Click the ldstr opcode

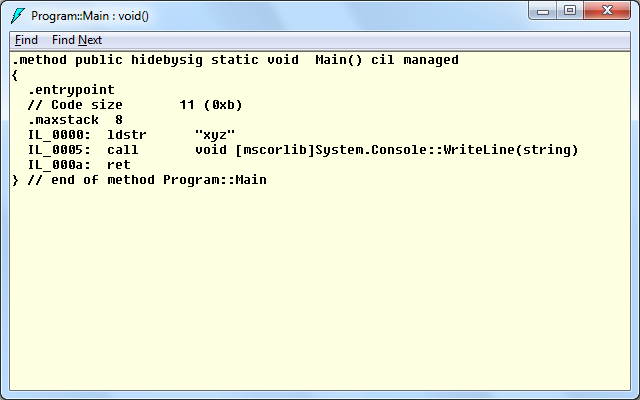[127, 135]
